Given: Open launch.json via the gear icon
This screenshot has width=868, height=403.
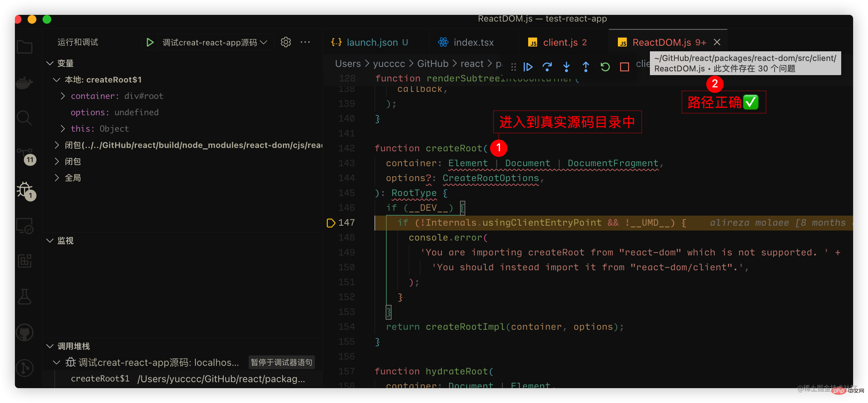Looking at the screenshot, I should click(x=285, y=42).
